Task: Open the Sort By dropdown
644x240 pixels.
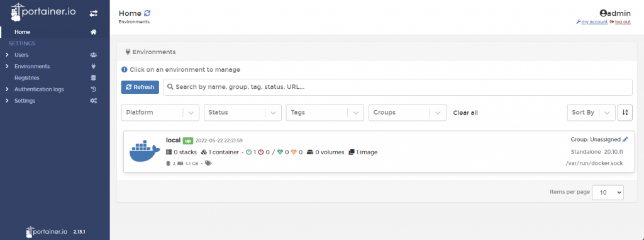Action: (591, 112)
